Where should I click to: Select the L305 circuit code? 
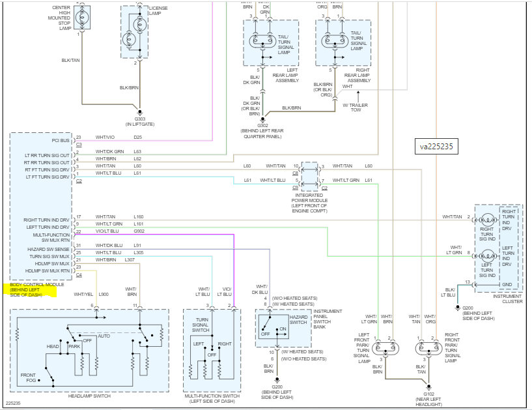[139, 252]
